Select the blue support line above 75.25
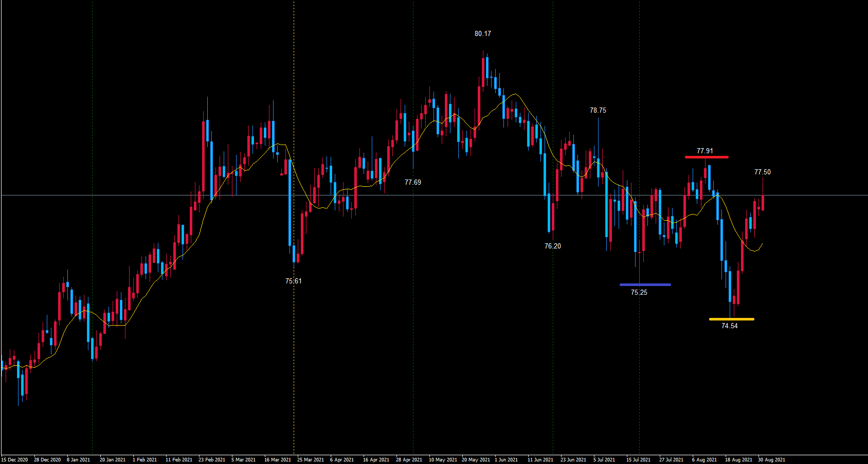868x464 pixels. [645, 284]
